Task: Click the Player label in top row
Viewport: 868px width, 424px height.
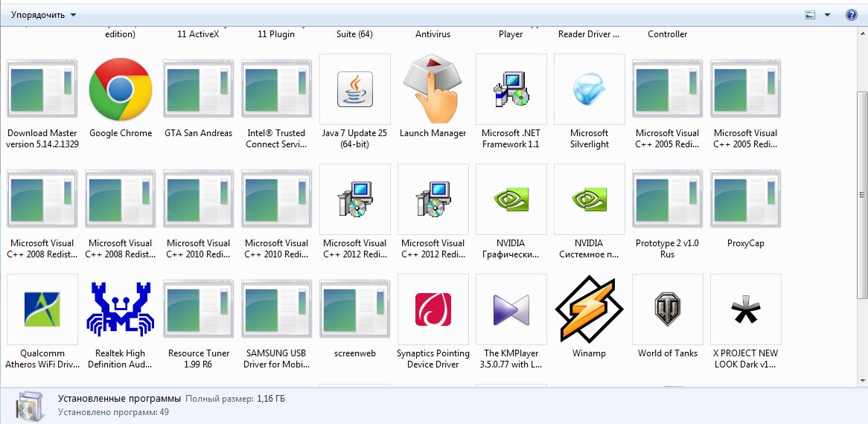Action: pos(511,33)
